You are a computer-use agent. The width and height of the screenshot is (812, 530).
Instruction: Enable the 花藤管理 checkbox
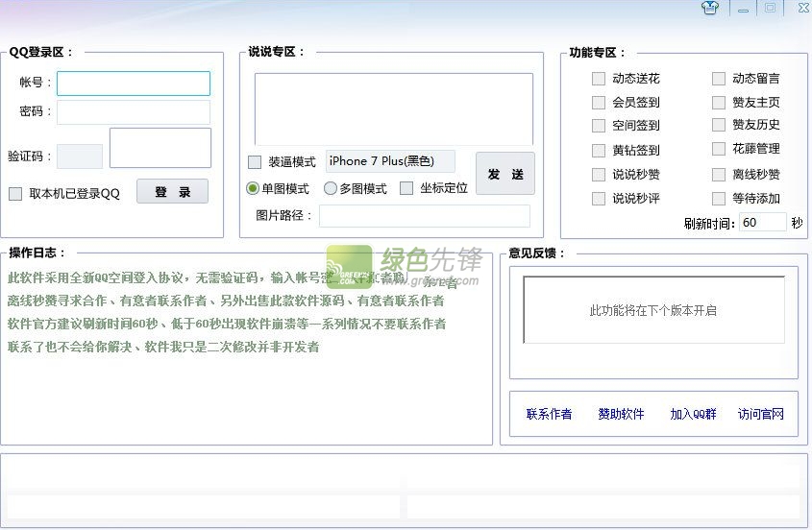[x=718, y=149]
